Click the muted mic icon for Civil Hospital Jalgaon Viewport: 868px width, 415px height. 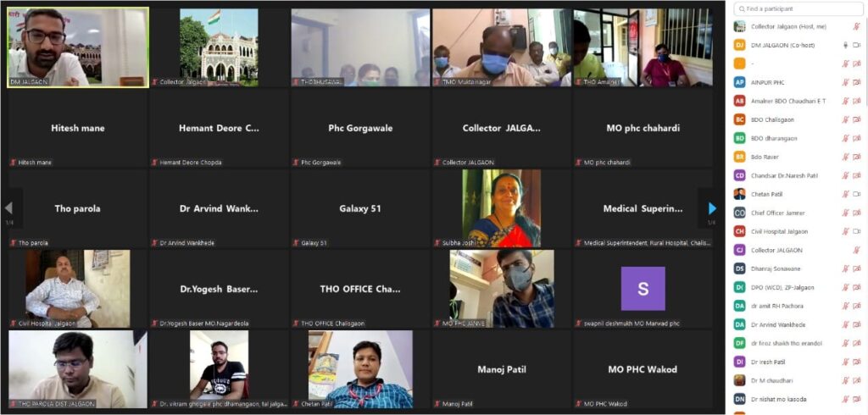[x=845, y=231]
